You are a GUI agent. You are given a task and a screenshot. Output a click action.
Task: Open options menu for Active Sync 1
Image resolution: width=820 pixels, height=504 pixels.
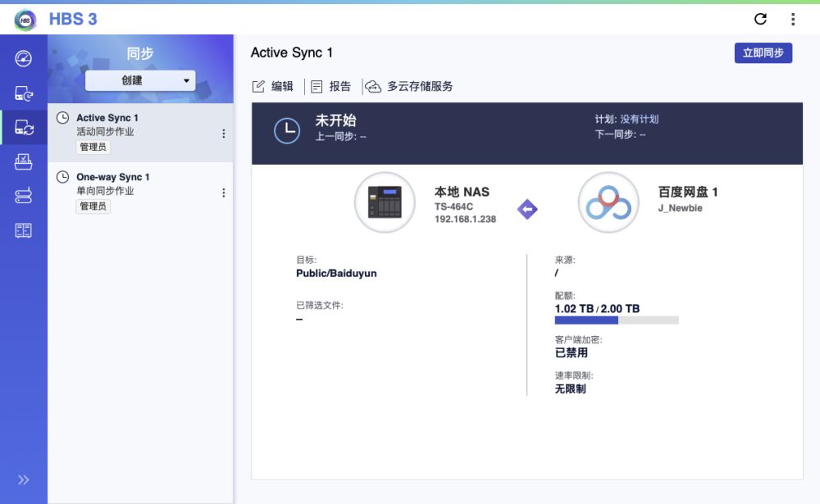coord(224,134)
